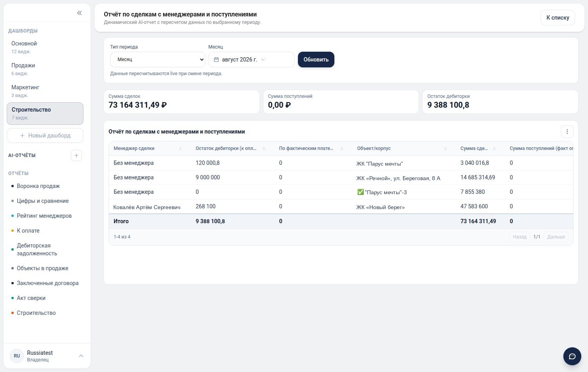Click the 1-4 из 4 record counter
The width and height of the screenshot is (588, 372).
(122, 237)
